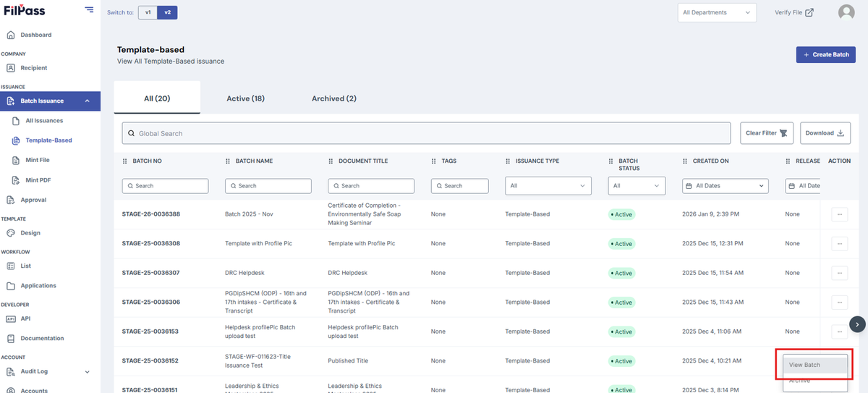Click Active status badge for STAGE-25-0036308

coord(621,244)
